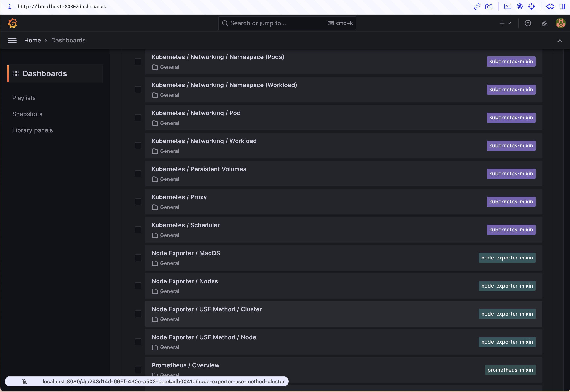This screenshot has height=392, width=570.
Task: Open Kubernetes / Scheduler dashboard
Action: pos(185,225)
